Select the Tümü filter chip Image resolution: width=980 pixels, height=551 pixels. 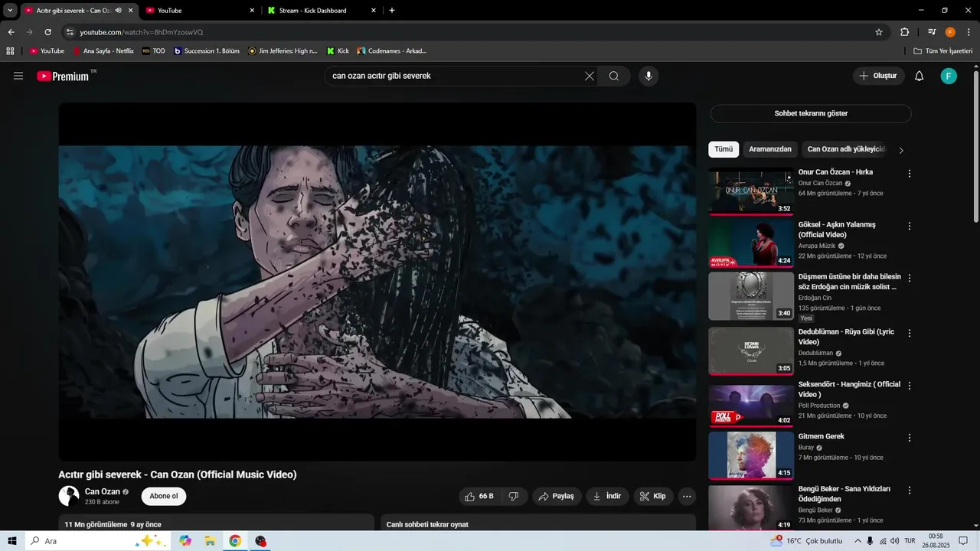tap(724, 149)
